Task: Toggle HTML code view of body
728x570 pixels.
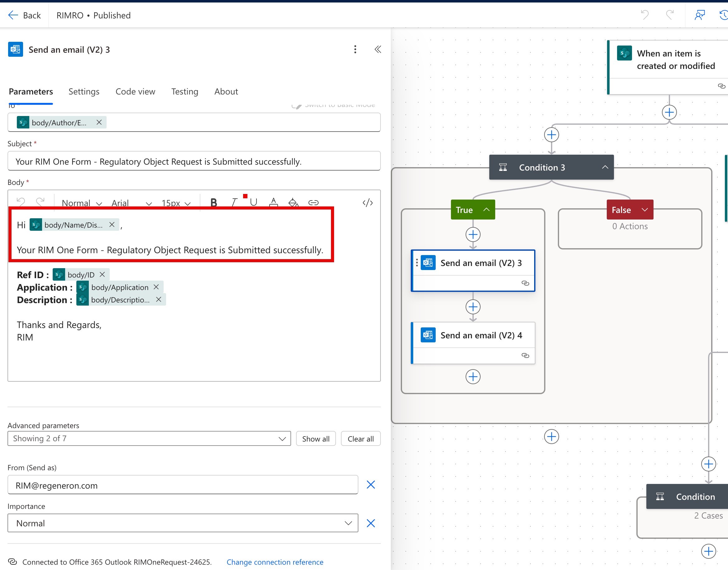Action: click(367, 203)
